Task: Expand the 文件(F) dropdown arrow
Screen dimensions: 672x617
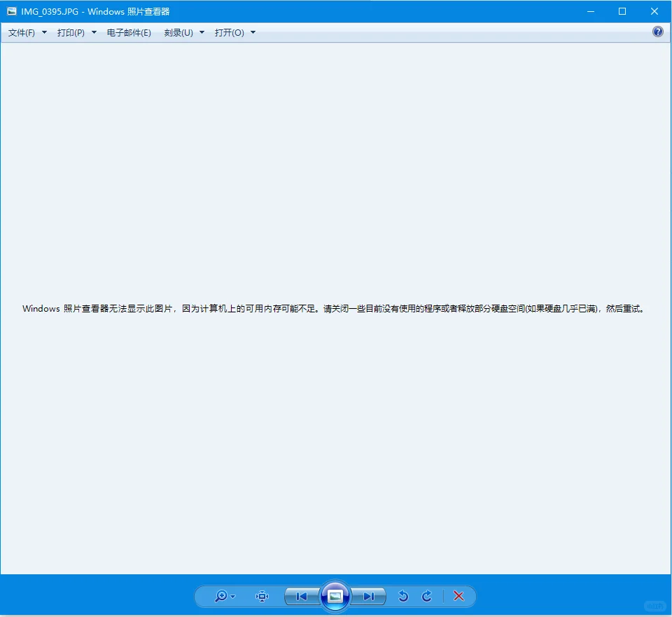Action: [x=43, y=32]
